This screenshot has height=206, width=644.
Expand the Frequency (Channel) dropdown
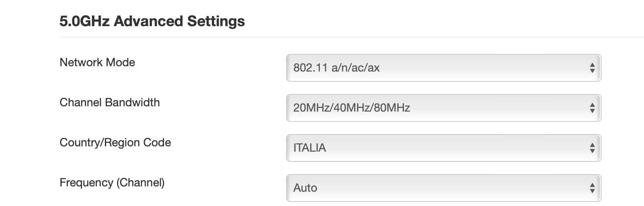[443, 188]
